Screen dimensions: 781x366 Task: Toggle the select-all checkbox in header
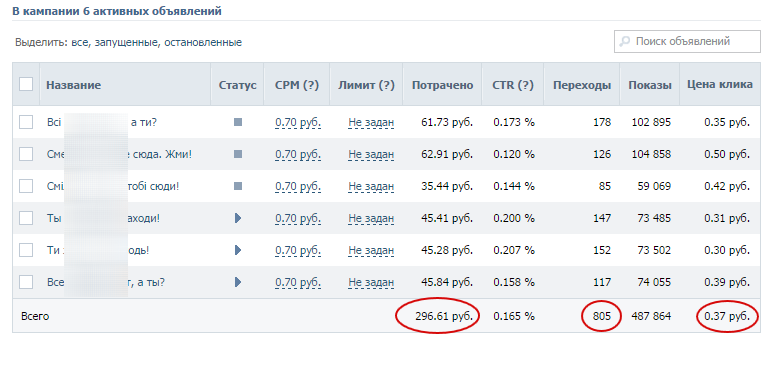(x=26, y=84)
